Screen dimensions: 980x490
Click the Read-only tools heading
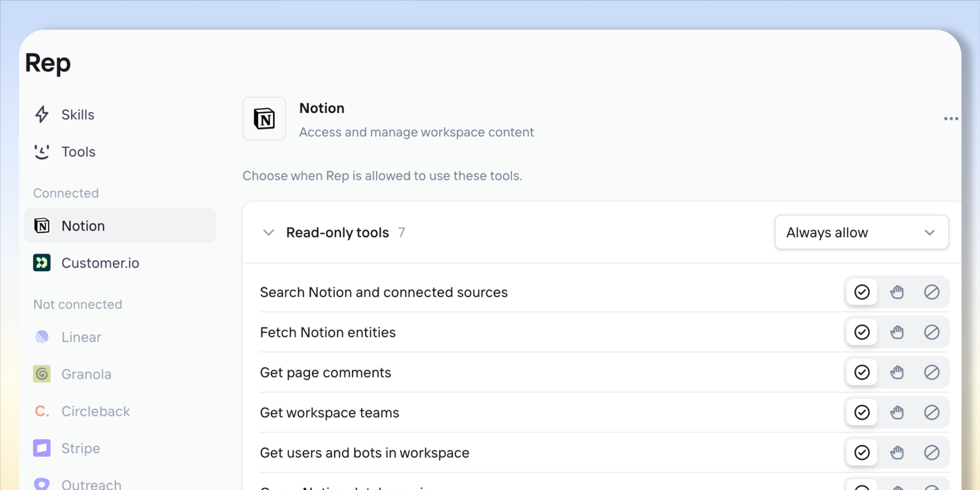click(338, 232)
